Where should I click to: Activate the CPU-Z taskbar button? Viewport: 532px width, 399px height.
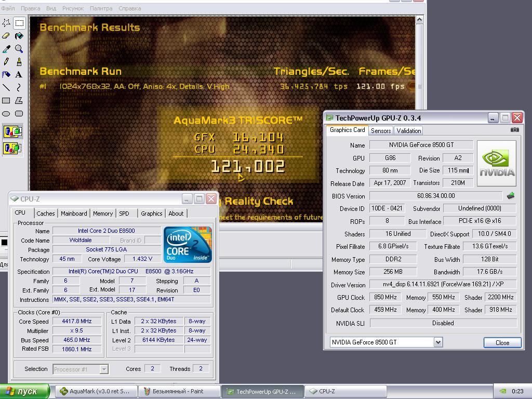(345, 391)
